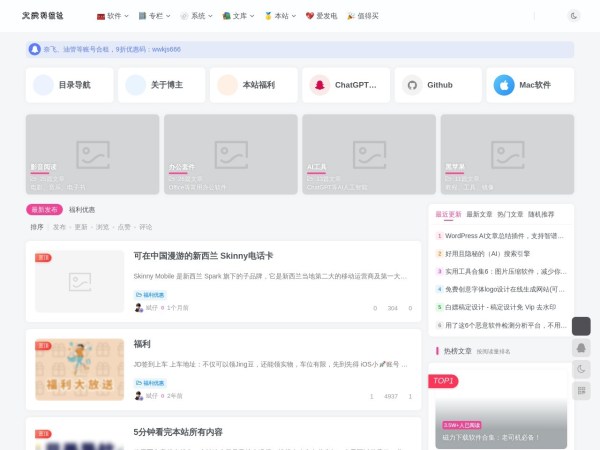Select the 最近更新 sidebar tab
The width and height of the screenshot is (600, 450).
[x=448, y=214]
